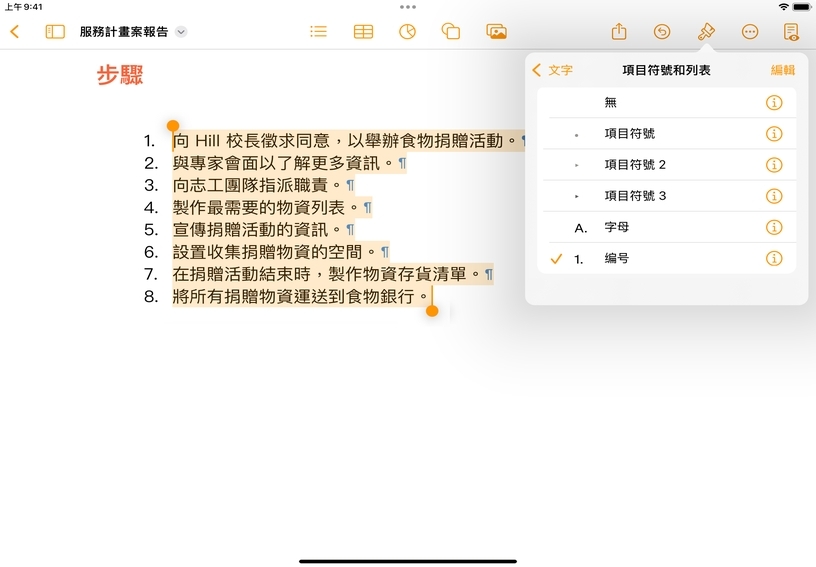Viewport: 816px width, 567px height.
Task: Choose the 字母 lettered list style
Action: point(617,228)
